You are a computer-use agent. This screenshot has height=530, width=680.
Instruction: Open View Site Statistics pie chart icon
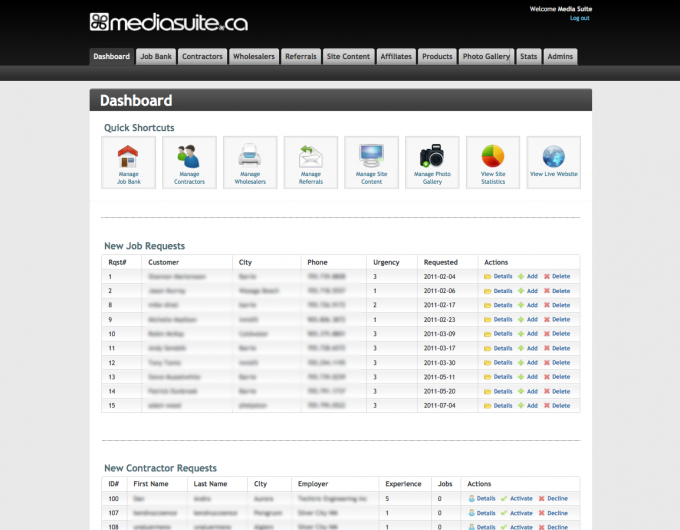coord(493,157)
